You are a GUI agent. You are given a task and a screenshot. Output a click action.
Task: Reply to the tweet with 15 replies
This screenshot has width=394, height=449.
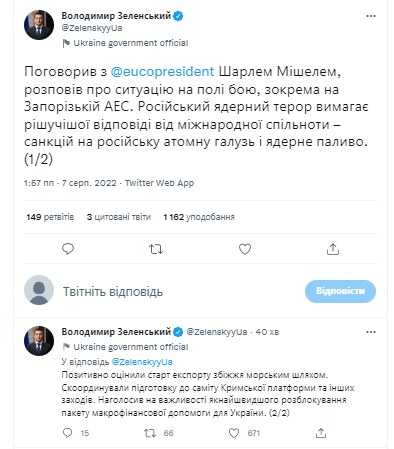(x=67, y=433)
